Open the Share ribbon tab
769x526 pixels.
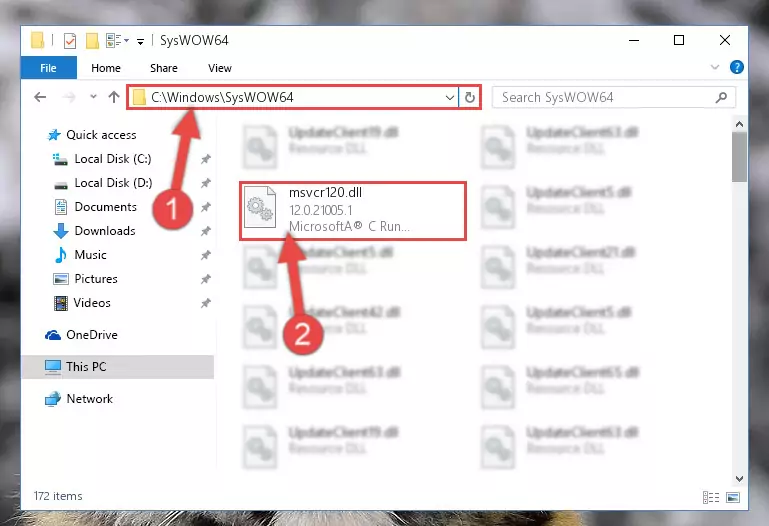[x=164, y=68]
